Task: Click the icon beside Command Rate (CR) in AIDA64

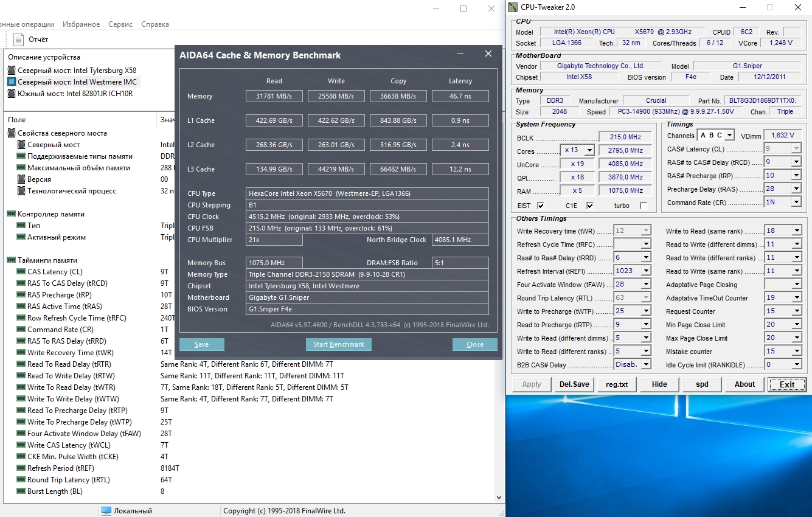Action: pos(21,330)
